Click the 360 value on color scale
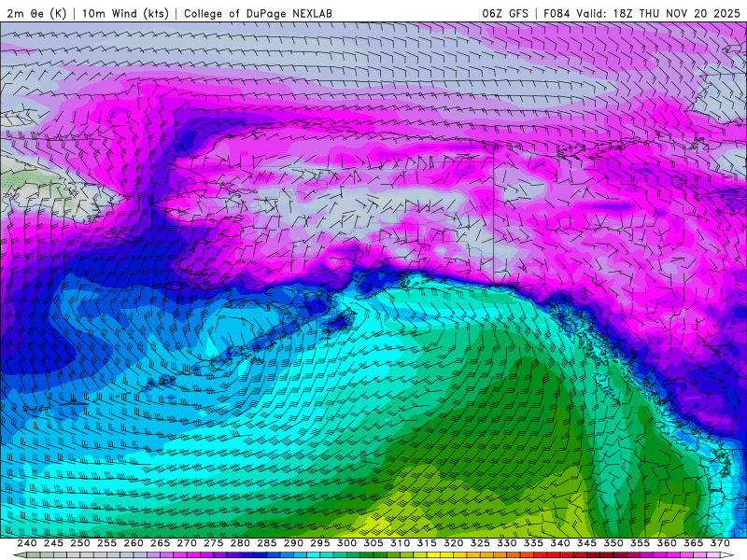The width and height of the screenshot is (747, 560). [667, 543]
